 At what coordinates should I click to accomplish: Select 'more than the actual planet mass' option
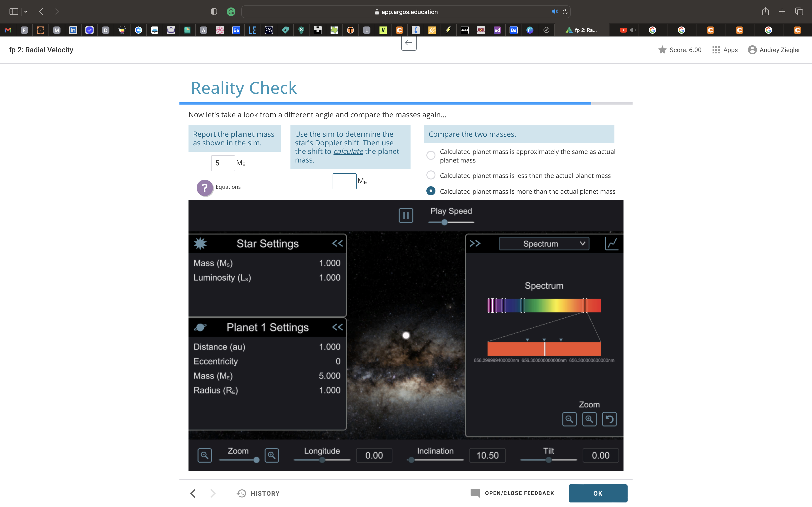click(x=431, y=191)
